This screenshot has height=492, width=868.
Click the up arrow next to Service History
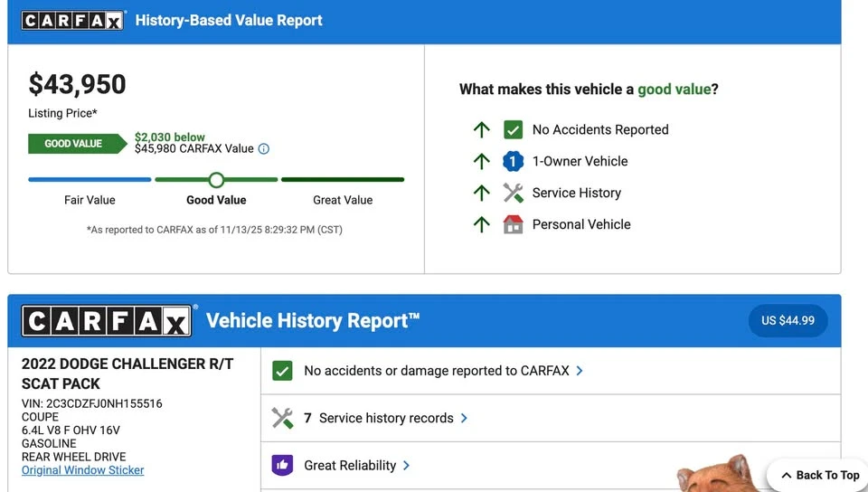point(482,193)
